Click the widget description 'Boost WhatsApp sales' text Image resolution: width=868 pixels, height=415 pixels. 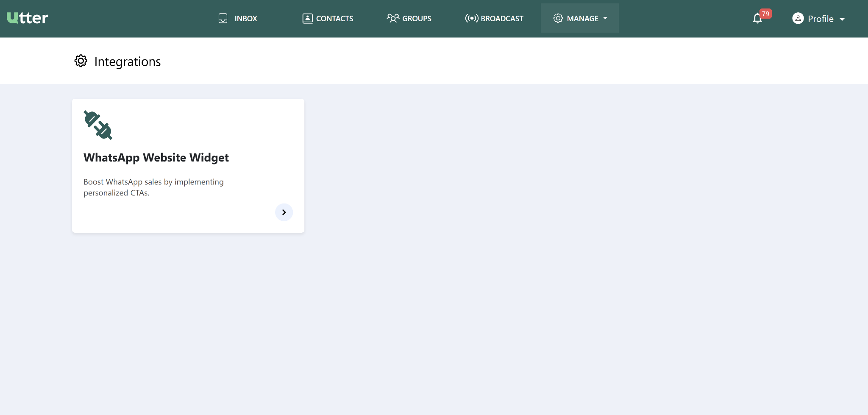point(153,187)
